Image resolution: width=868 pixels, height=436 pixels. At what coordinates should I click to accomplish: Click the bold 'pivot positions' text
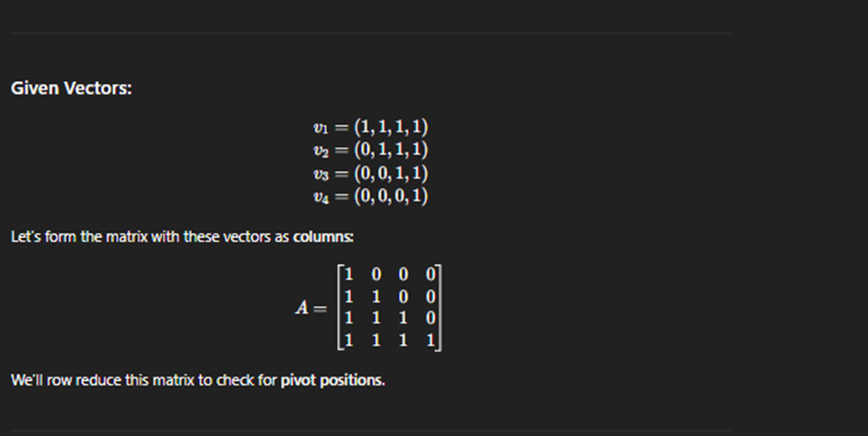click(332, 380)
